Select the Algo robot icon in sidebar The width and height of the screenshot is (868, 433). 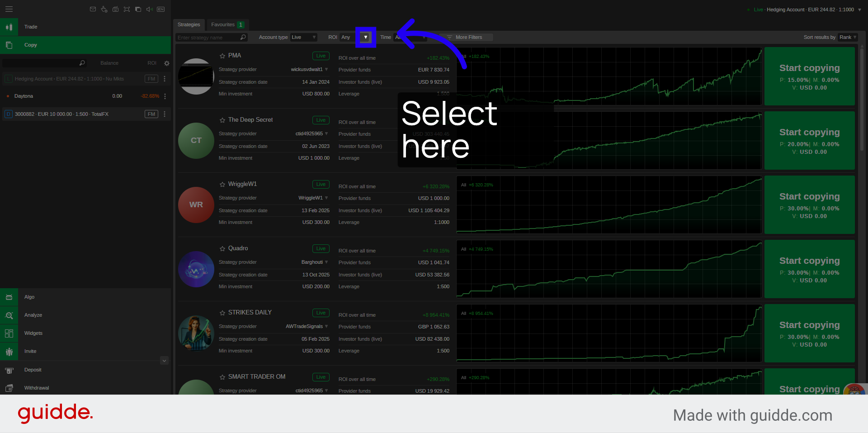[9, 297]
